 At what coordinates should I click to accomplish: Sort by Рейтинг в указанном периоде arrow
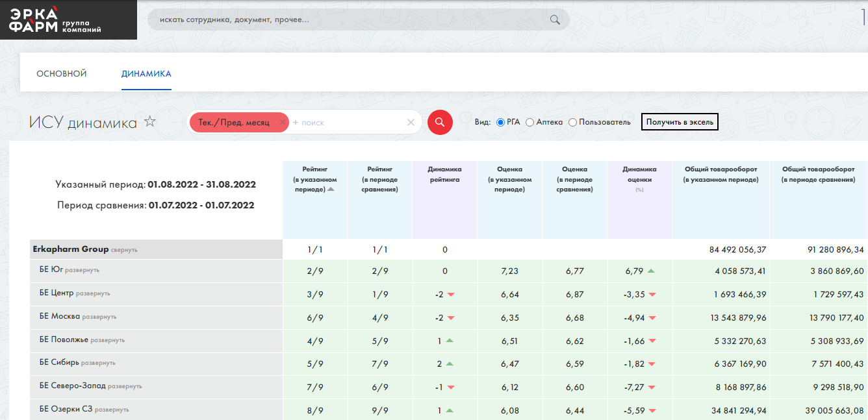point(331,190)
